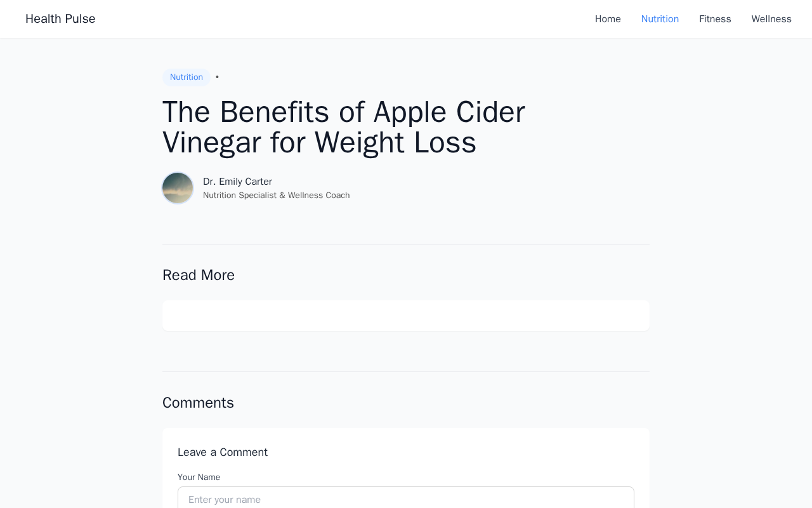Click the Comments section heading

click(x=198, y=403)
